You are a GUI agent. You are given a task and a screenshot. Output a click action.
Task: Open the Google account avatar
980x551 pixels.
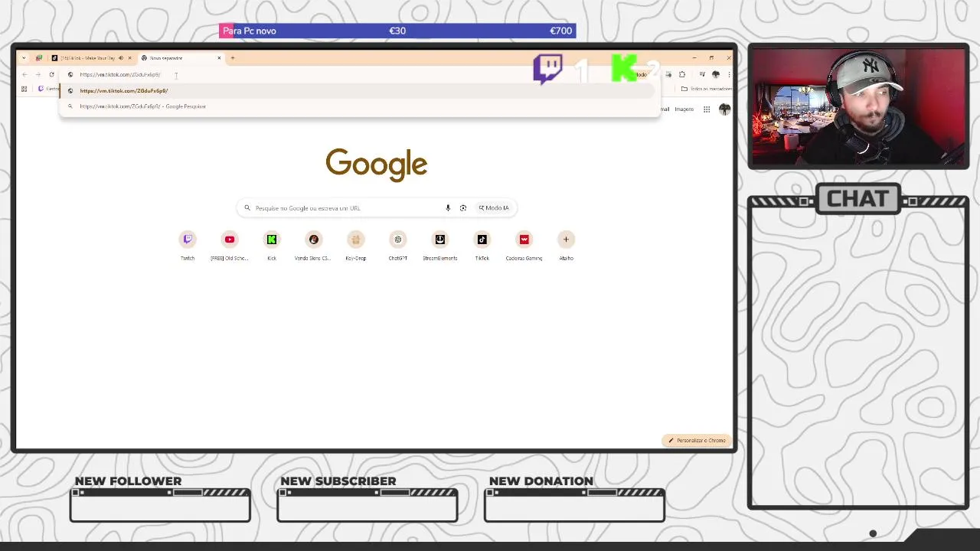[724, 109]
